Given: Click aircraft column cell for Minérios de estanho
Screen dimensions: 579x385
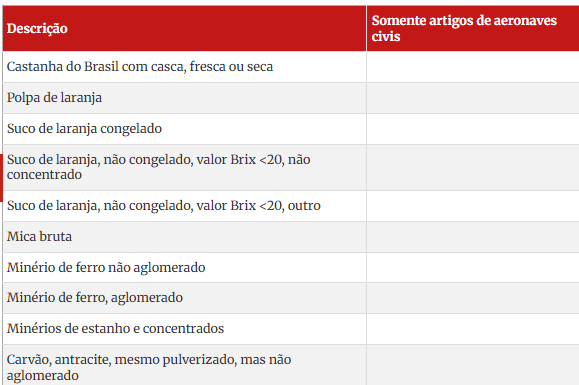Looking at the screenshot, I should [x=473, y=329].
